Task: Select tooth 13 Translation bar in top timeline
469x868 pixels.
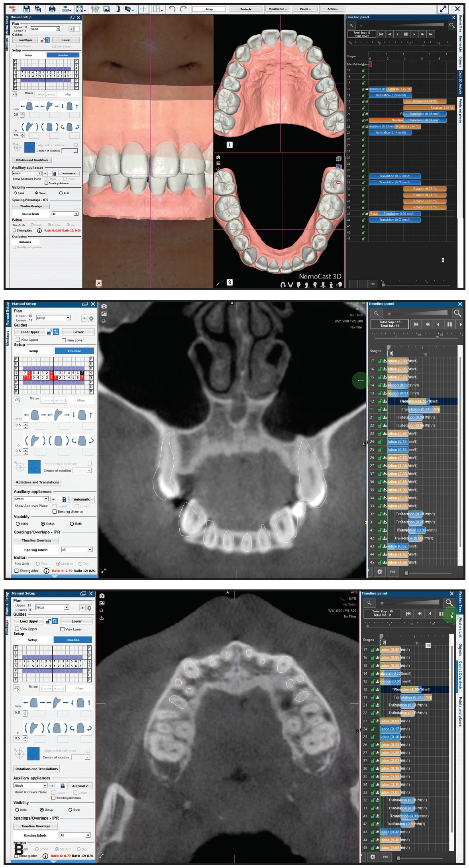Action: 390,95
